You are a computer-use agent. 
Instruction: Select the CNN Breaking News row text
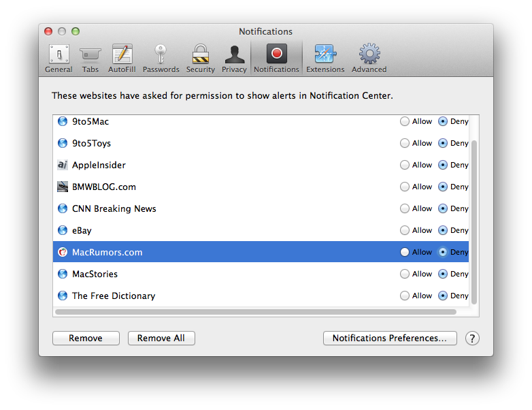pyautogui.click(x=114, y=208)
